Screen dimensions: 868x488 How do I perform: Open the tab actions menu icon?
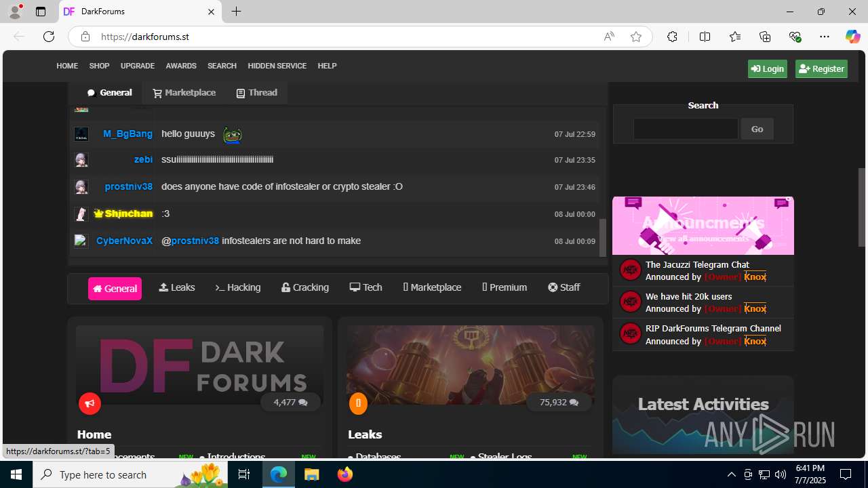tap(41, 12)
